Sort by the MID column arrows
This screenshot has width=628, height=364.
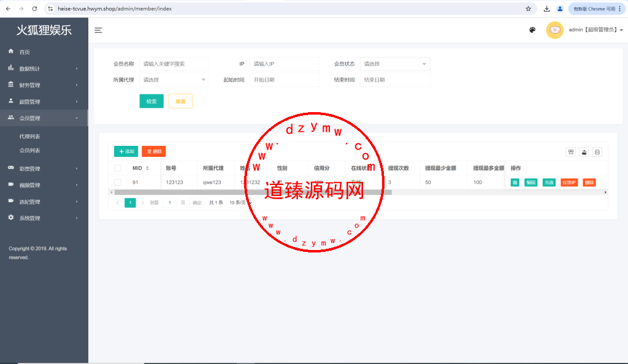pyautogui.click(x=147, y=169)
